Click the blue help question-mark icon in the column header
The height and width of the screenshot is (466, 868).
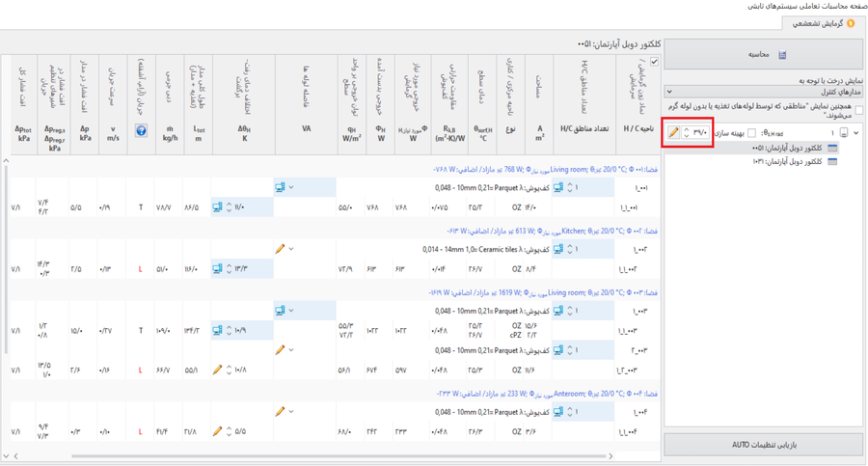pyautogui.click(x=141, y=130)
